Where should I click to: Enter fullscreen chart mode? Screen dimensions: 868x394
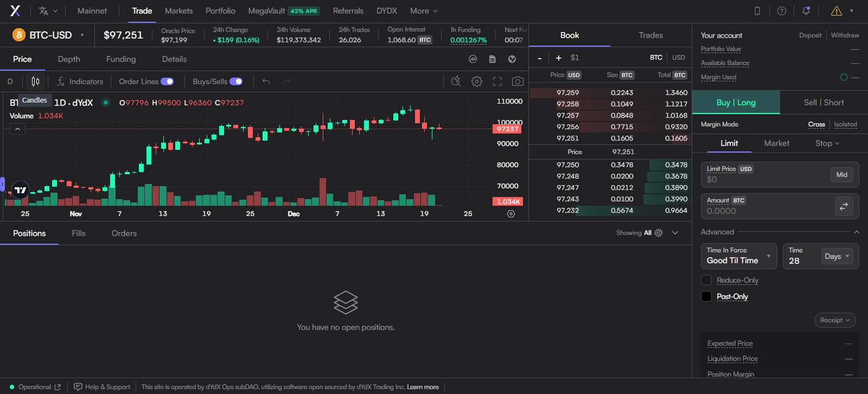tap(497, 81)
